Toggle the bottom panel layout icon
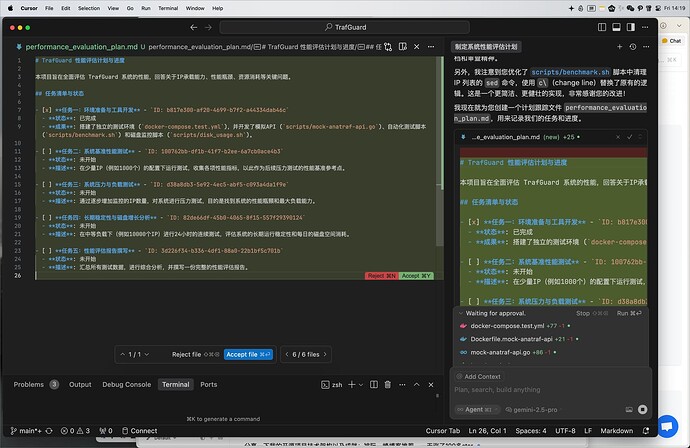 click(617, 27)
